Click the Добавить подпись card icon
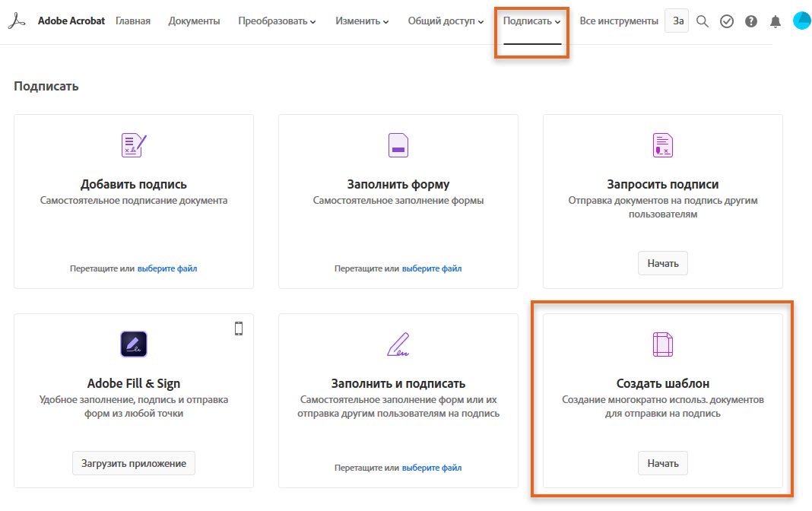812x511 pixels. [x=134, y=144]
